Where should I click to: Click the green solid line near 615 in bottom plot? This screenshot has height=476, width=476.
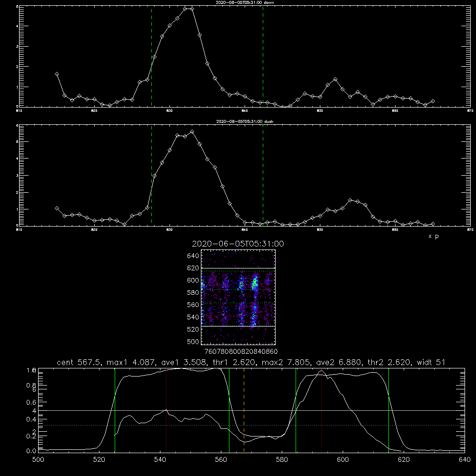(388, 410)
